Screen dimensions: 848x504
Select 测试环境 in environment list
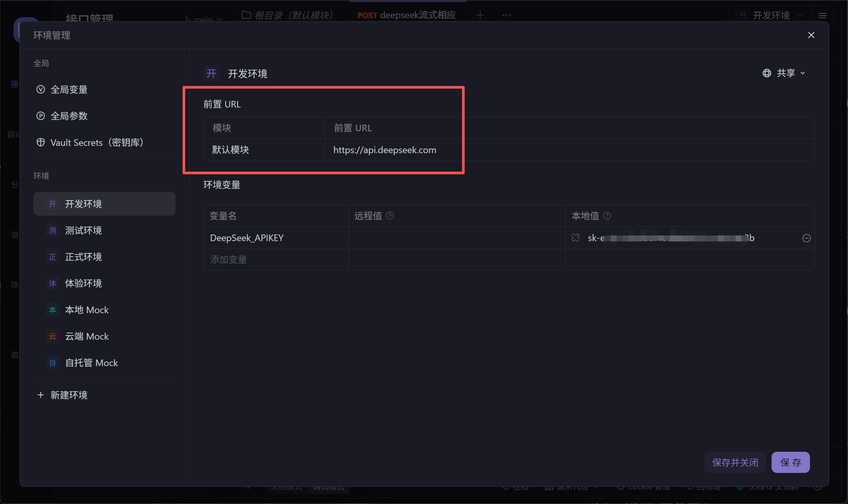pos(83,230)
